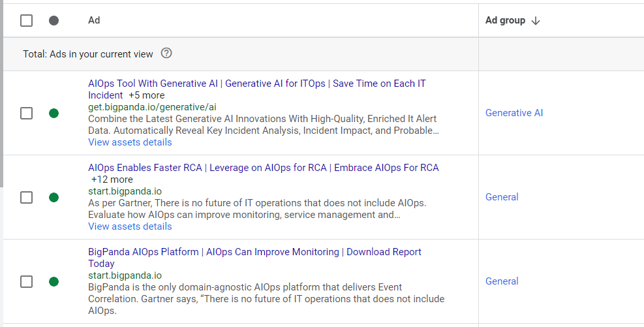The width and height of the screenshot is (644, 327).
Task: Click the status dot icon in header
Action: (x=54, y=21)
